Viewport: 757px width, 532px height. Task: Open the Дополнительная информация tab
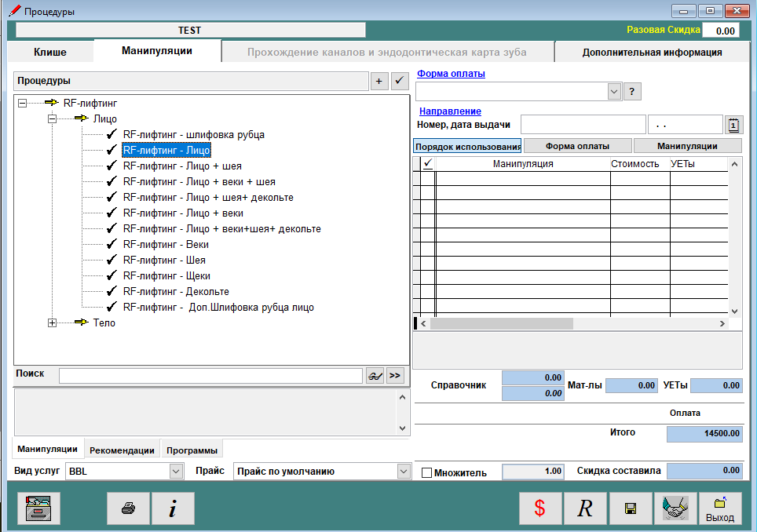pos(652,53)
